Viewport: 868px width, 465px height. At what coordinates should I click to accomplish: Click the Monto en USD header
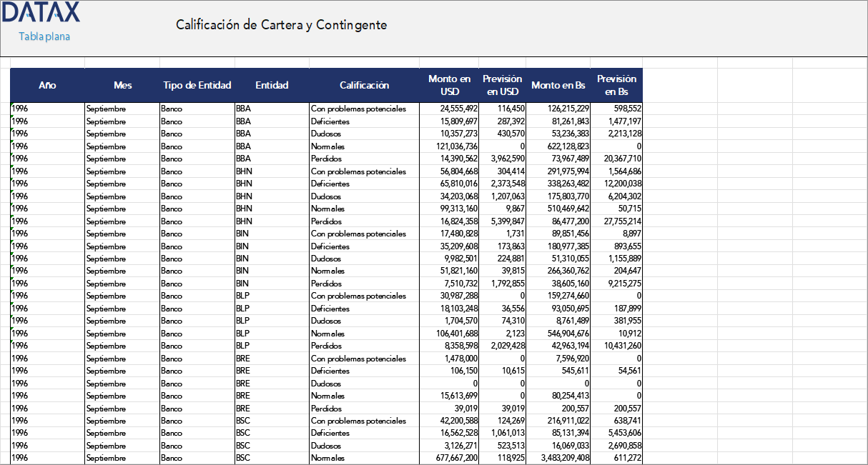click(449, 84)
